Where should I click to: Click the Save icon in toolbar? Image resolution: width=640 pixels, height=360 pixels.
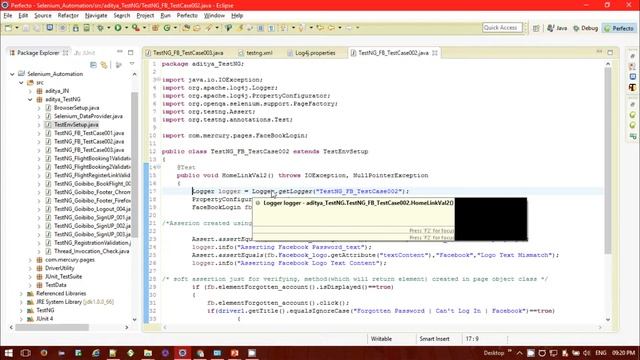click(26, 28)
